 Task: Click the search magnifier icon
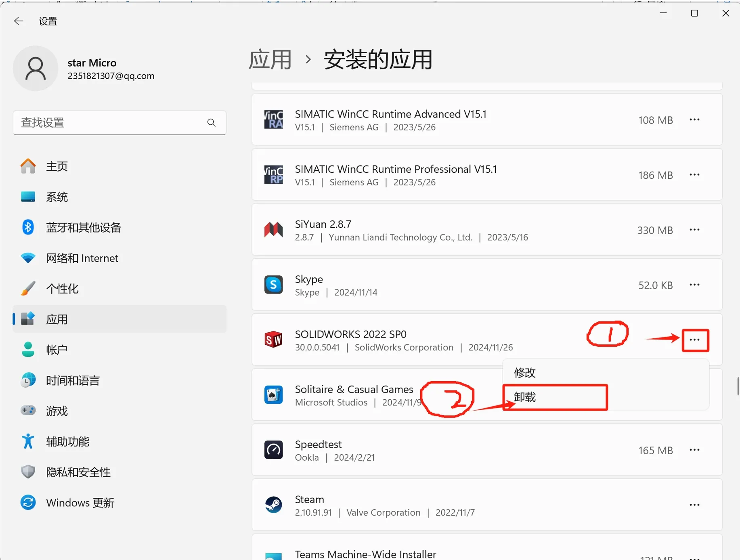tap(211, 122)
